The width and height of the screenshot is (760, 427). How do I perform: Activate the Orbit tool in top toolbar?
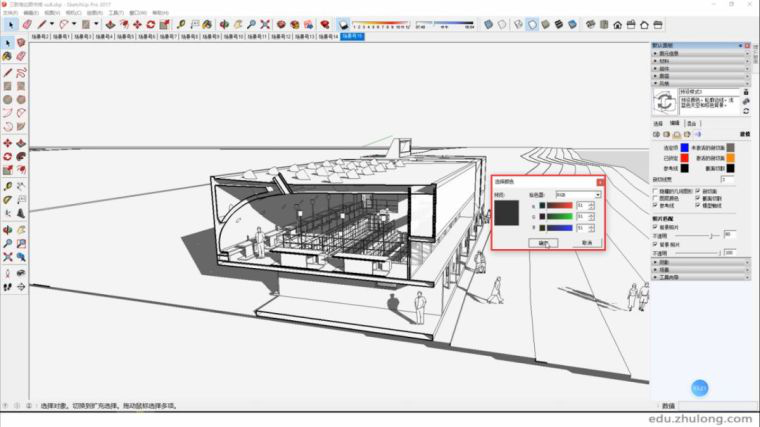pyautogui.click(x=224, y=24)
